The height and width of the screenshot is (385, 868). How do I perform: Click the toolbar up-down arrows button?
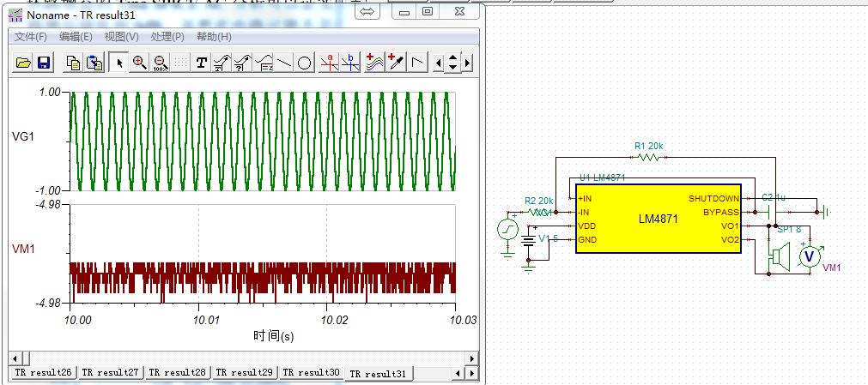[452, 63]
